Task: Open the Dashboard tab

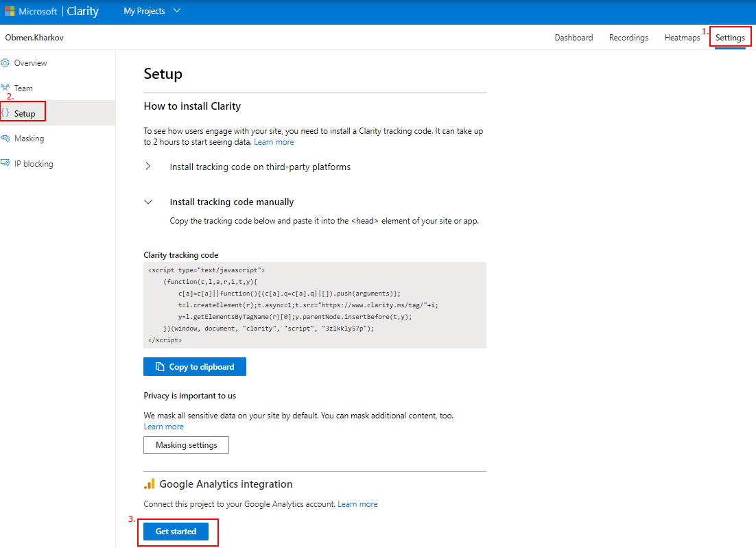Action: click(x=574, y=38)
